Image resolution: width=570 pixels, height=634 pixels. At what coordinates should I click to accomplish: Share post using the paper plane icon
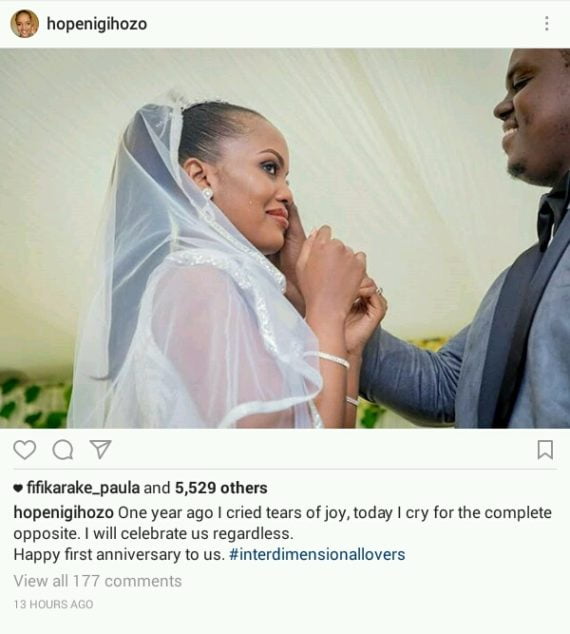pyautogui.click(x=100, y=449)
